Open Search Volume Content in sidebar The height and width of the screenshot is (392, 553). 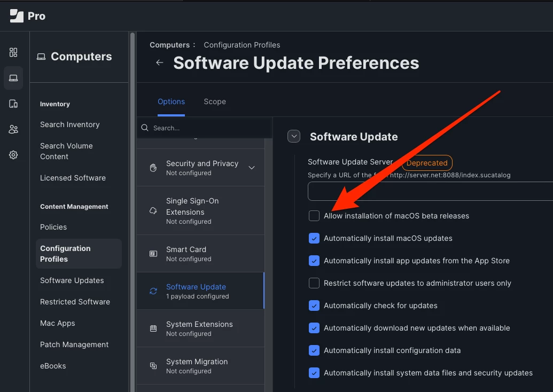66,151
